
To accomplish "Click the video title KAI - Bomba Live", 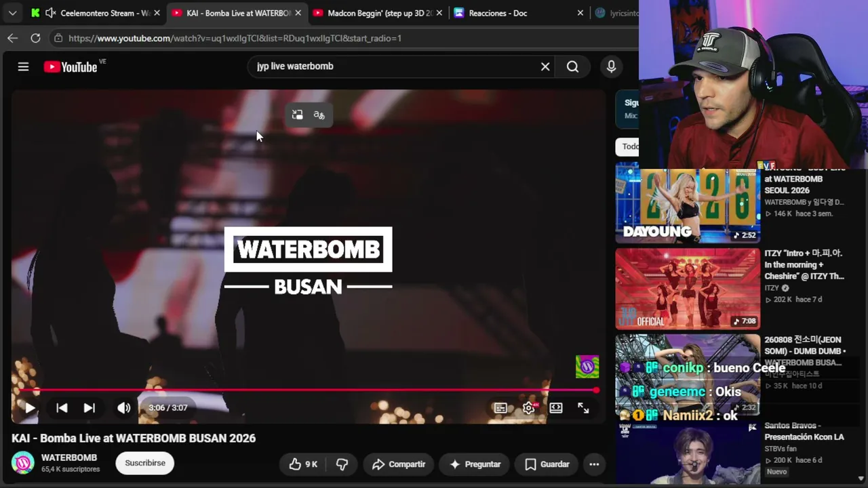I will (x=134, y=439).
